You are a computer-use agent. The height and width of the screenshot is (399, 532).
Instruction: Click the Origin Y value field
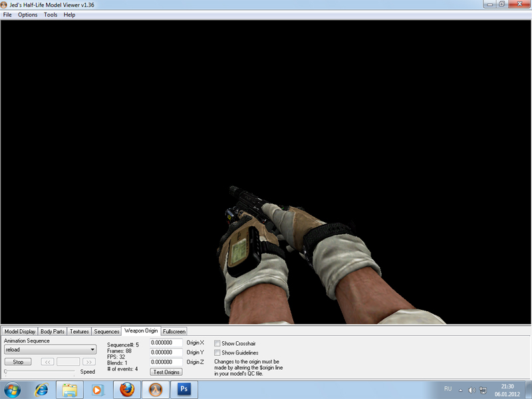(x=166, y=352)
